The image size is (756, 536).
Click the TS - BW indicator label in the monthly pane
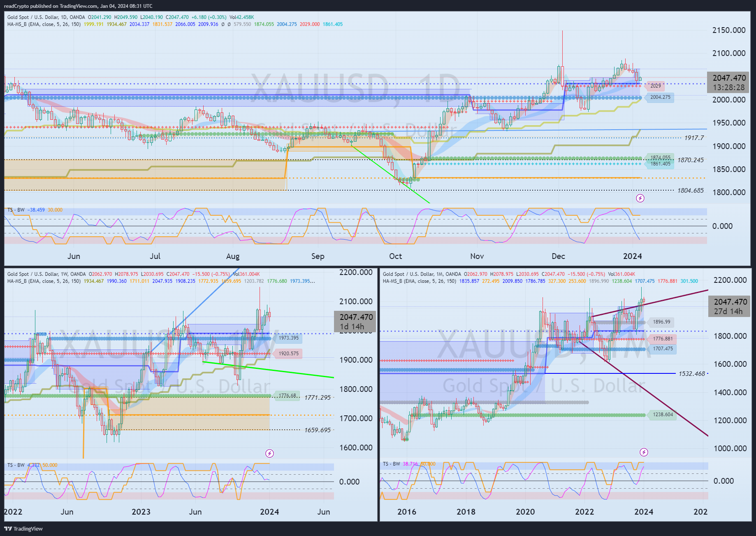tap(392, 464)
